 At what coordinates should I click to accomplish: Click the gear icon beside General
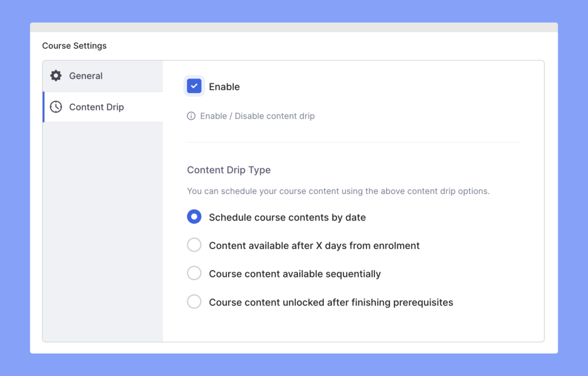click(x=55, y=75)
